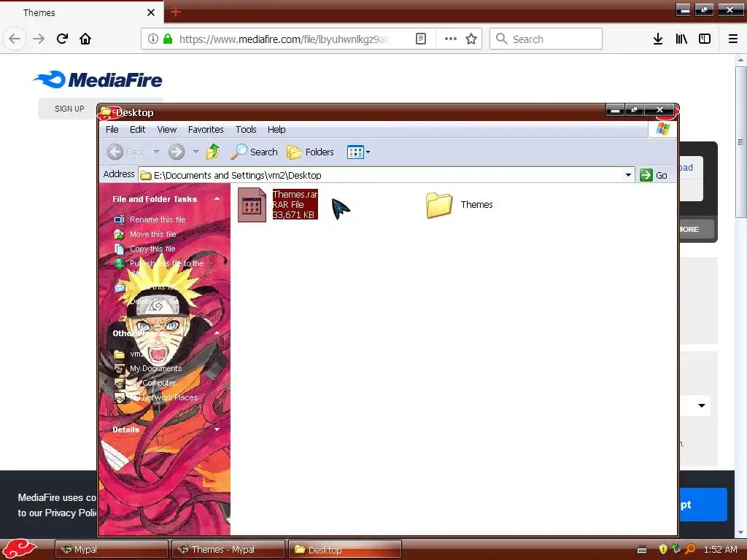Click the MediaFire logo
The height and width of the screenshot is (560, 747).
98,79
